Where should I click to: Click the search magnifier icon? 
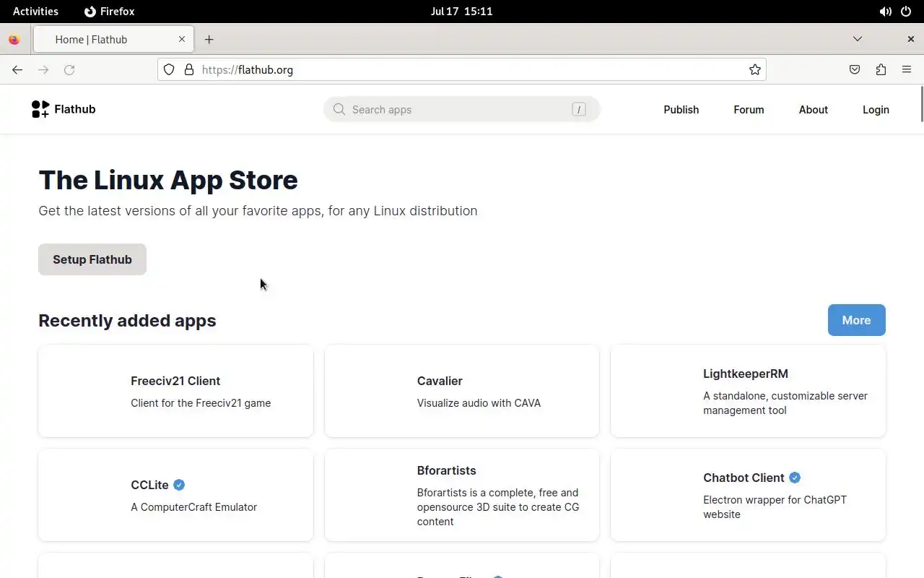pos(339,109)
